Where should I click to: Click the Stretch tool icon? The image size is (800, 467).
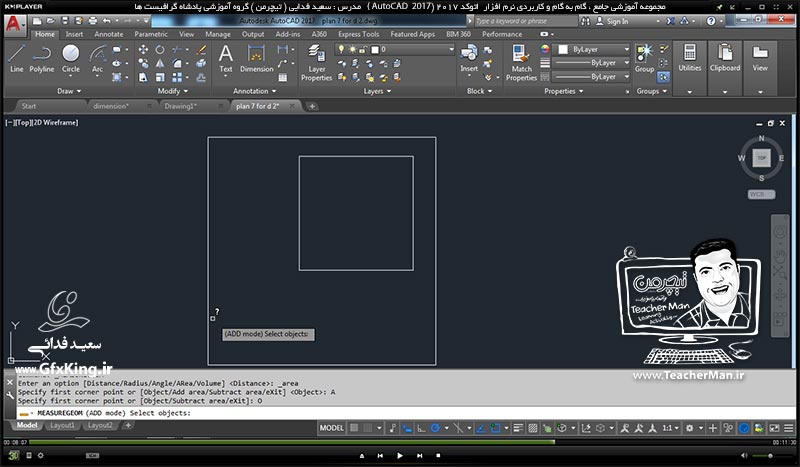[x=143, y=78]
